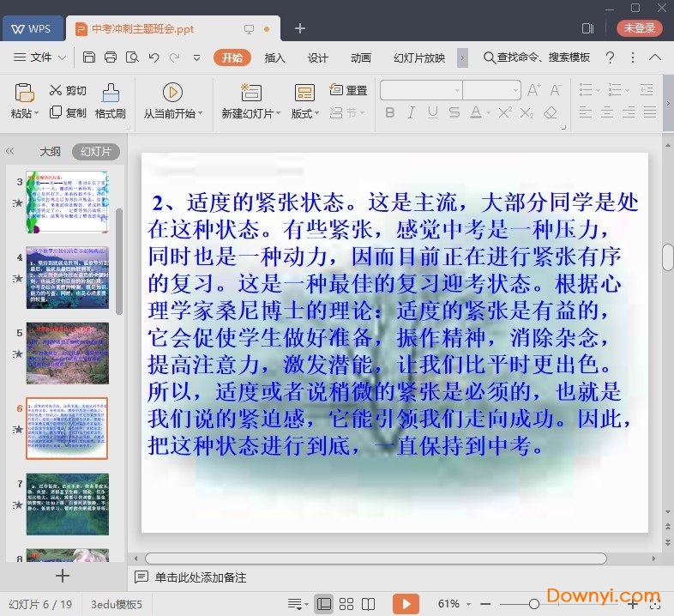This screenshot has width=674, height=616.
Task: Click the orange play slideshow button
Action: point(406,604)
